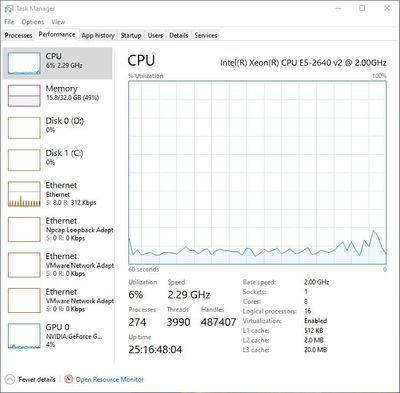Select first VMware Network Adapter graph icon
Image resolution: width=400 pixels, height=393 pixels.
click(24, 265)
